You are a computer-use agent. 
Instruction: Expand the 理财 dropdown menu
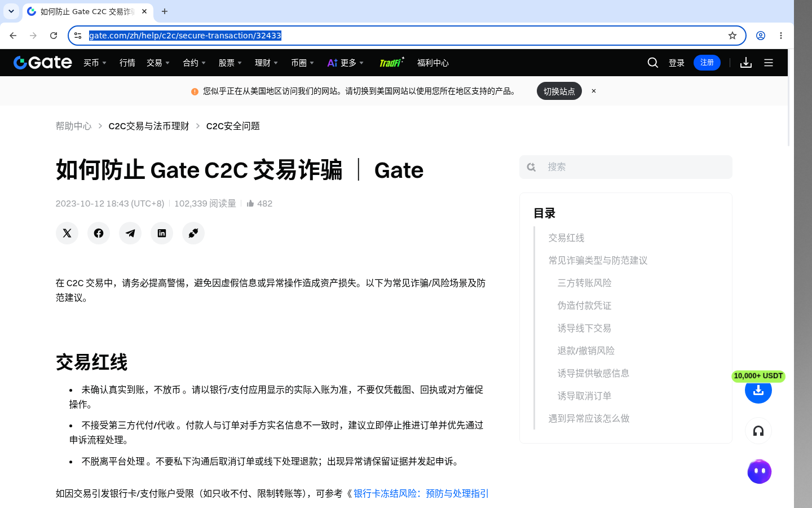coord(266,63)
